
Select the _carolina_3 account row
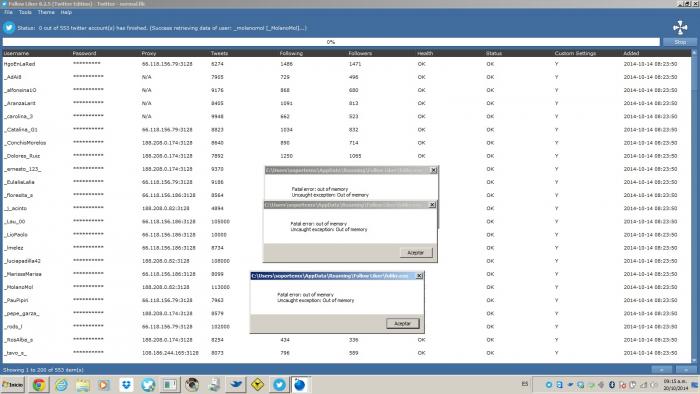pyautogui.click(x=346, y=116)
